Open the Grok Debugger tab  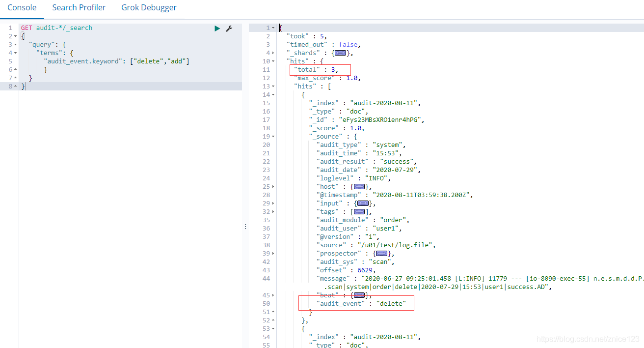click(149, 7)
